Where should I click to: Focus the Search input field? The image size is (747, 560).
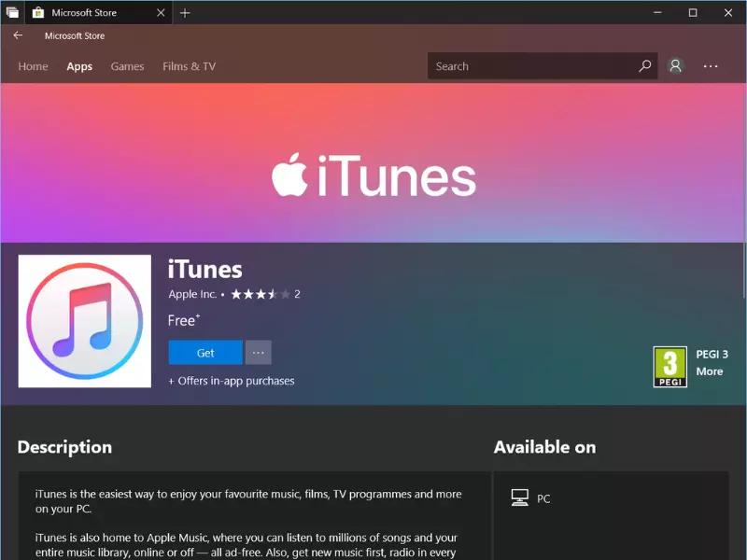[543, 65]
